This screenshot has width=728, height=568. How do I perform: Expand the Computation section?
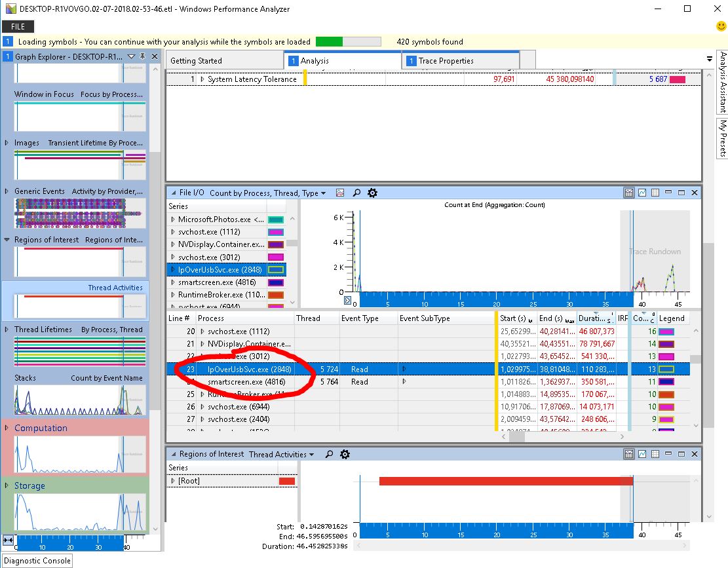pyautogui.click(x=7, y=427)
